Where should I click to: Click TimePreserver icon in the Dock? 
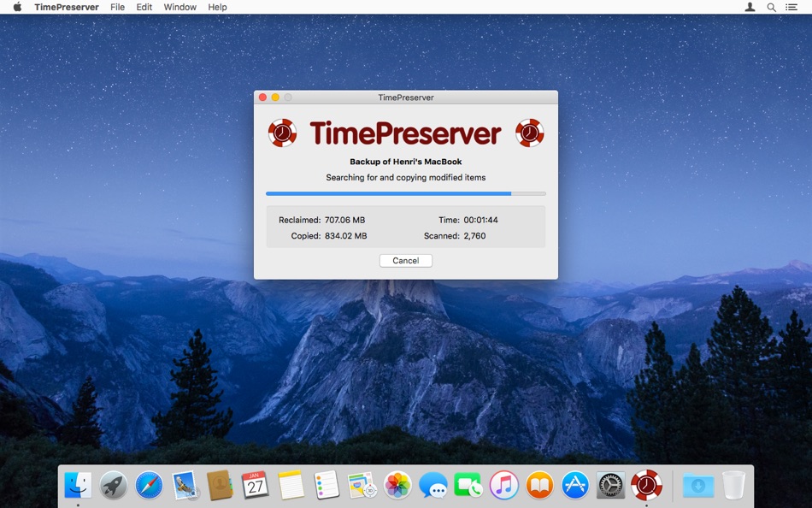click(646, 486)
